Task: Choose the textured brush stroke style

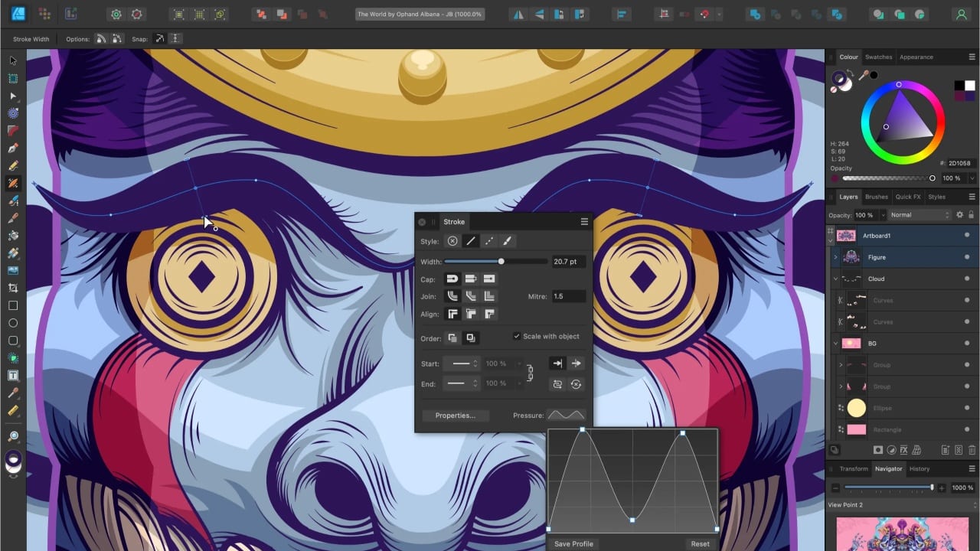Action: (506, 241)
